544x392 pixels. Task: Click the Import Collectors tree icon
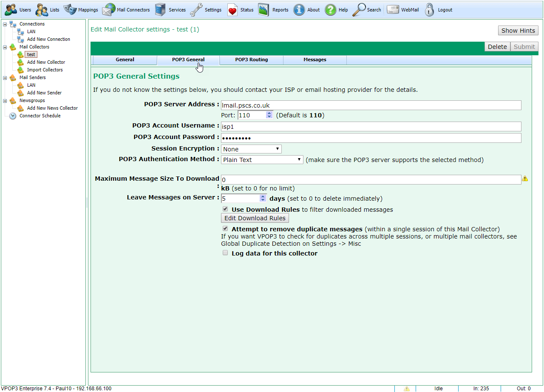point(20,70)
